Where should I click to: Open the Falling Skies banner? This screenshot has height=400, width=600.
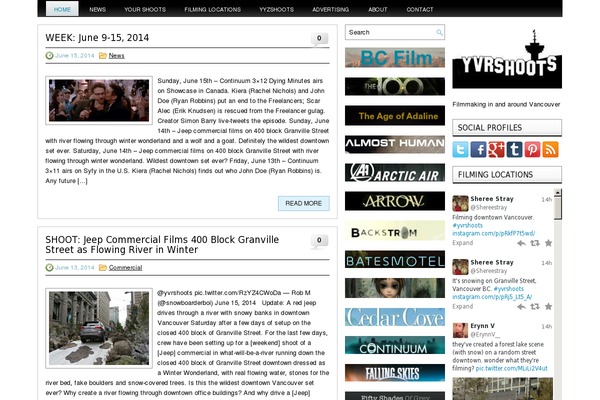click(395, 373)
